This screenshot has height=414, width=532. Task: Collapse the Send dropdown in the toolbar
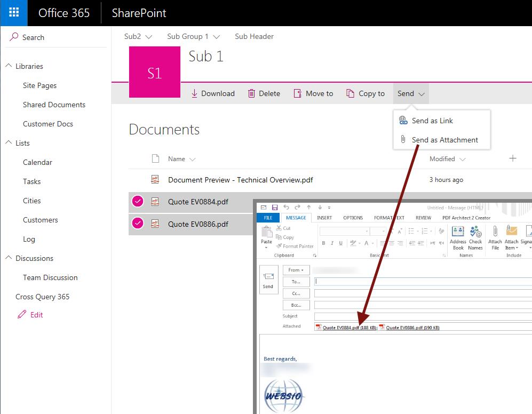click(411, 94)
